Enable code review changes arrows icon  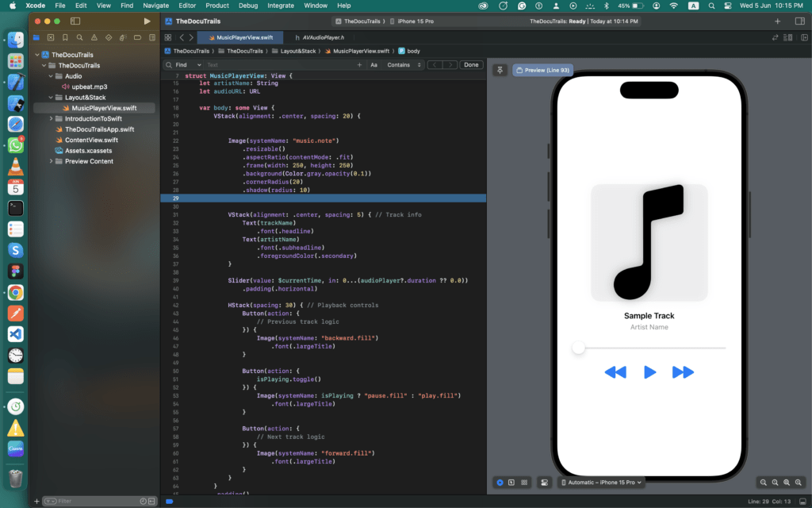[x=776, y=37]
